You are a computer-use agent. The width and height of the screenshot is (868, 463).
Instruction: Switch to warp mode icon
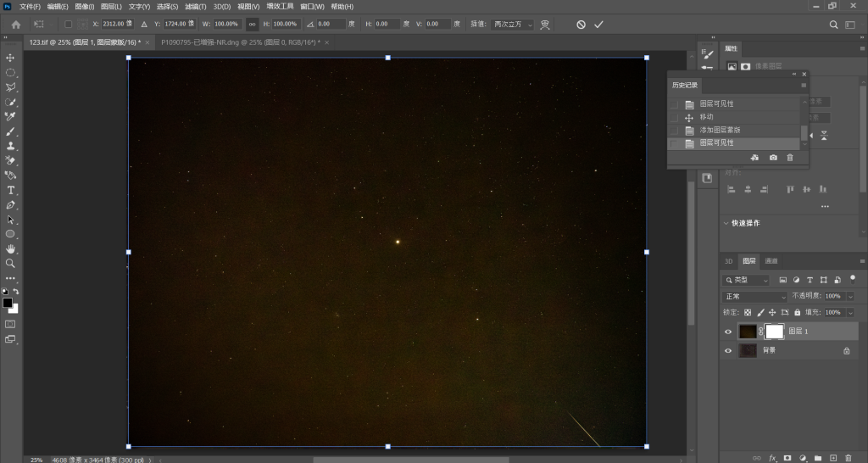click(x=545, y=25)
